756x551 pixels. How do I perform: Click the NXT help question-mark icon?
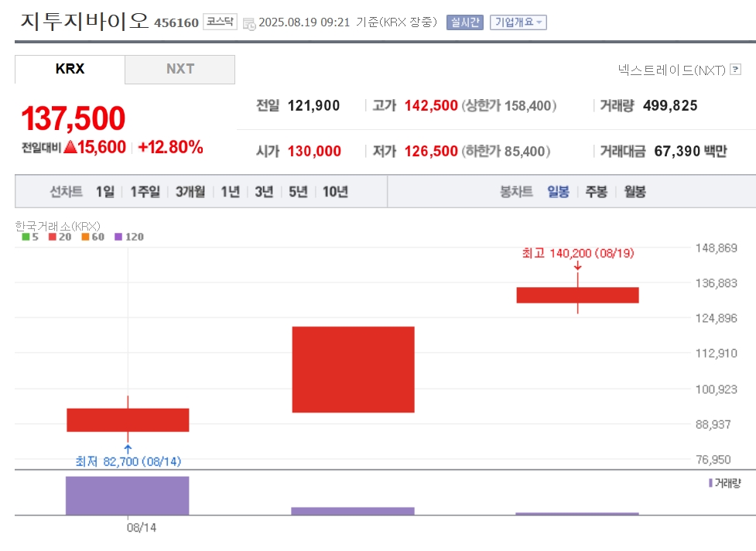pos(735,70)
